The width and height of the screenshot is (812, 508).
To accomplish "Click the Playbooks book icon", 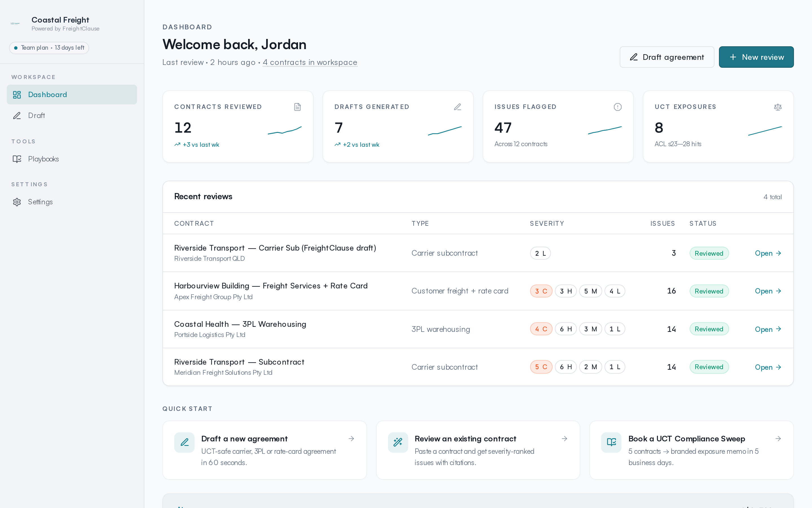I will click(17, 159).
